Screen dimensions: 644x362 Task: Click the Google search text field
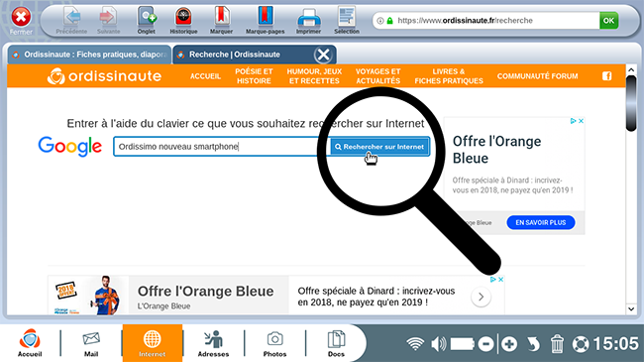[x=222, y=147]
